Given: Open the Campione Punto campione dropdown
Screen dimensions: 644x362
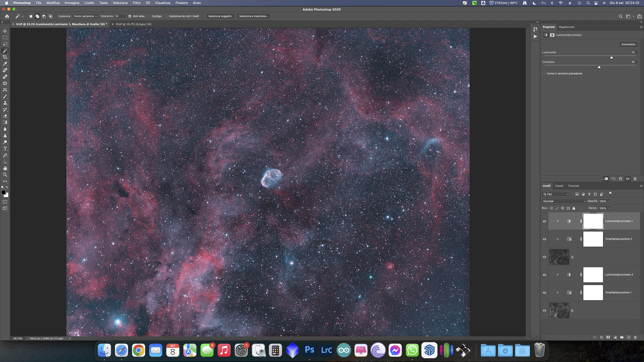Looking at the screenshot, I should (85, 16).
